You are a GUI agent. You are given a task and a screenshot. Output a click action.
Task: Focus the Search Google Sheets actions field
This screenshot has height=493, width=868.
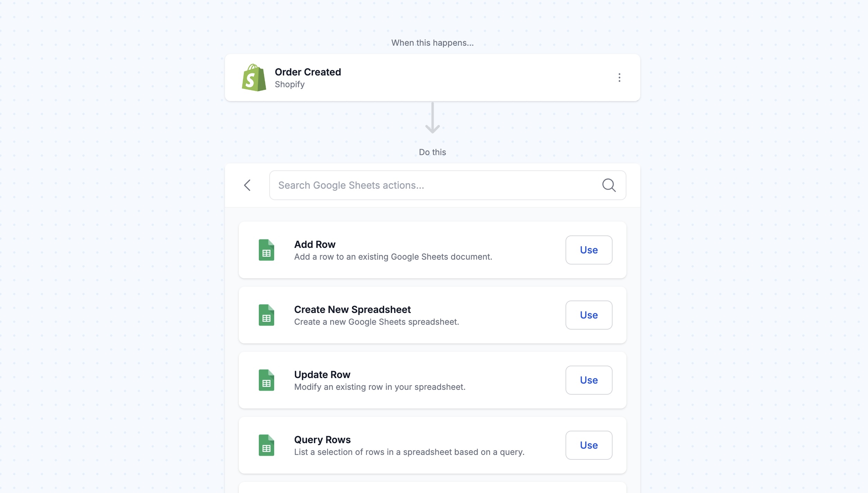[447, 185]
